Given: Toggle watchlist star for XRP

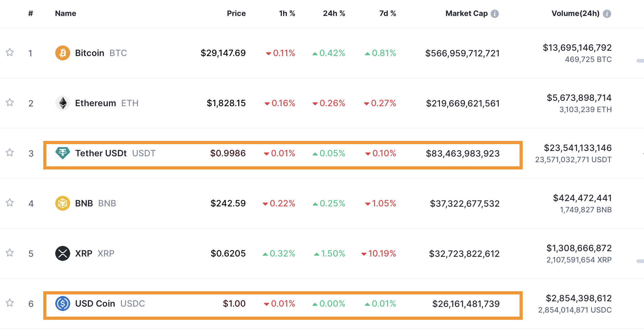Looking at the screenshot, I should coord(10,253).
